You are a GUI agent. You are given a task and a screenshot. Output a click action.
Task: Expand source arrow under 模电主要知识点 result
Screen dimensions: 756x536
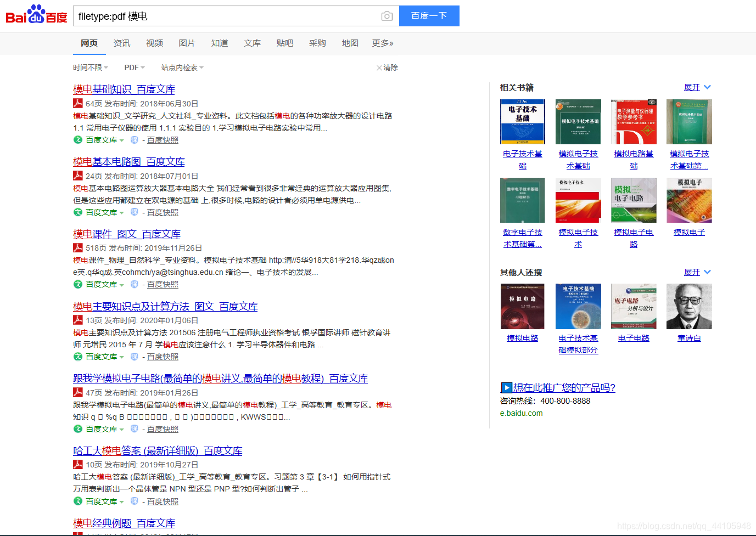pos(121,357)
